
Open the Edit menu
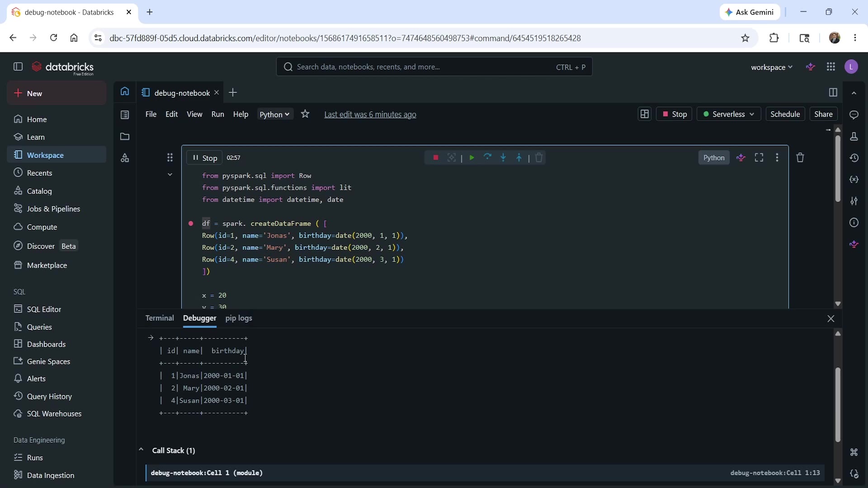click(172, 114)
